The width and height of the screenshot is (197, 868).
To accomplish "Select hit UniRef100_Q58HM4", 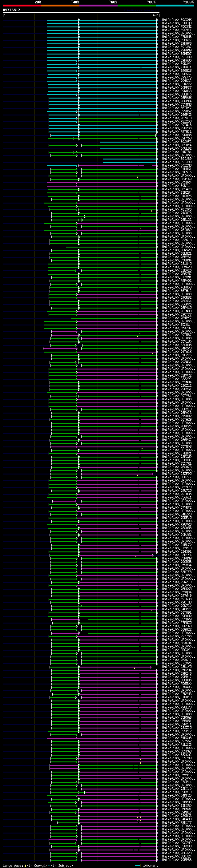I will pyautogui.click(x=177, y=260).
